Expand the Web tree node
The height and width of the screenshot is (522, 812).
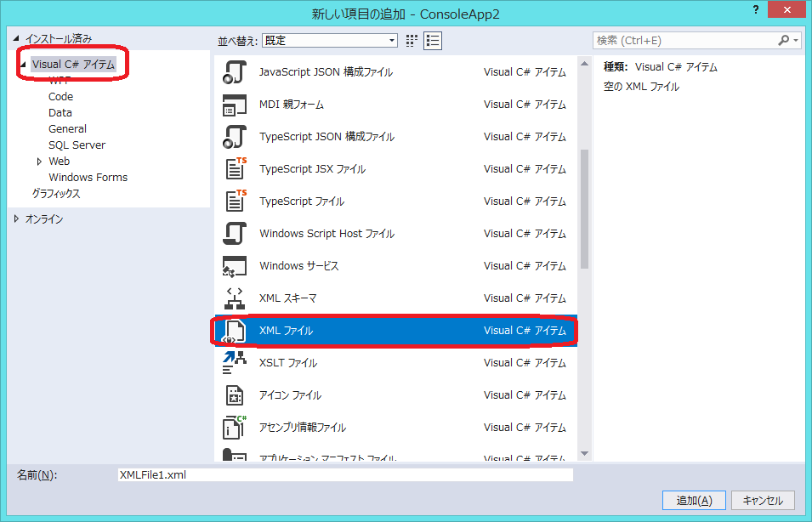[39, 162]
